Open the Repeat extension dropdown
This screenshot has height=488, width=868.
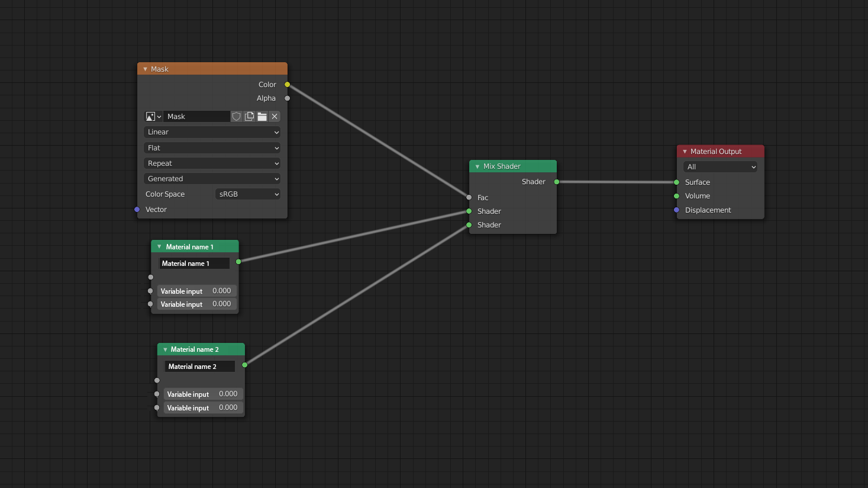212,163
